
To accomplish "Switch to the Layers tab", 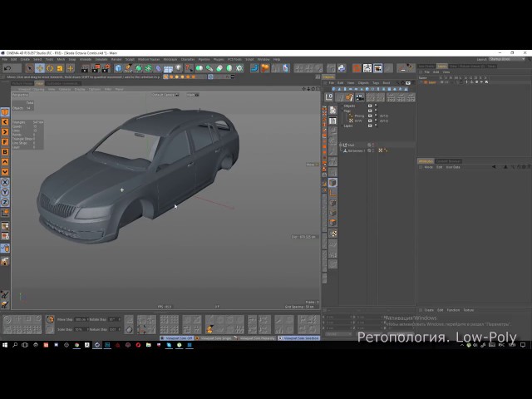I will (x=442, y=66).
